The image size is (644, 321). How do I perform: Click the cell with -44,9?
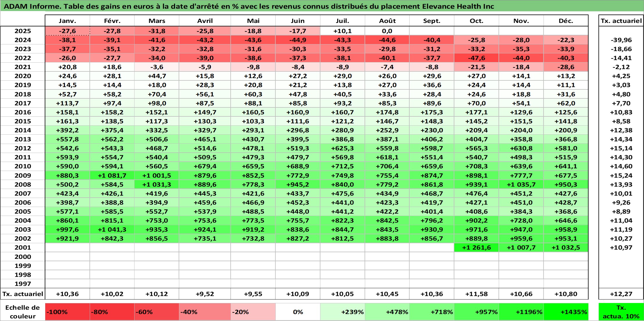pos(298,40)
